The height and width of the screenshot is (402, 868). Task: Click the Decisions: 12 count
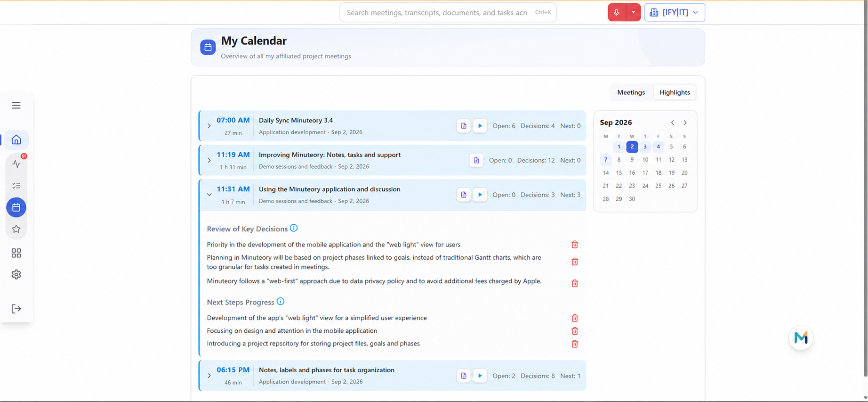tap(536, 160)
